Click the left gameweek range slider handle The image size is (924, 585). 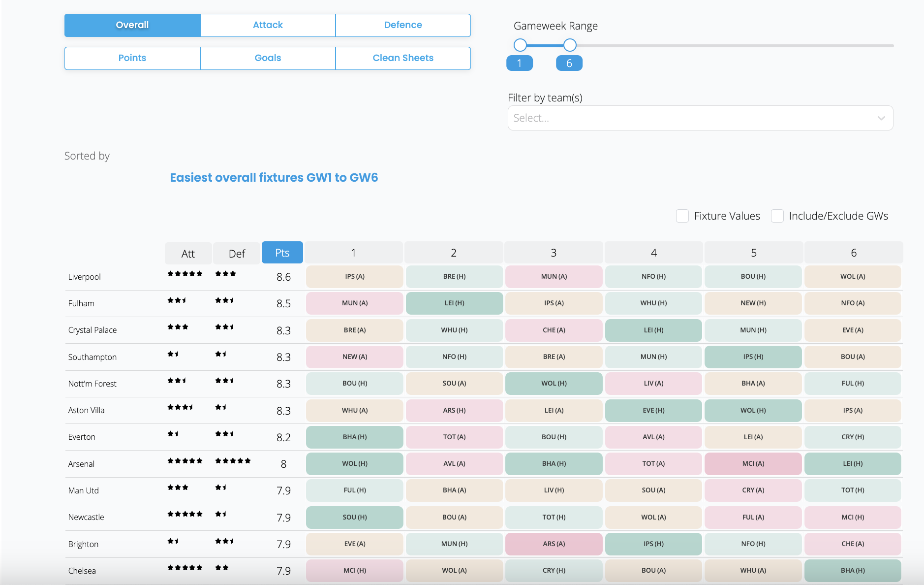click(x=520, y=45)
